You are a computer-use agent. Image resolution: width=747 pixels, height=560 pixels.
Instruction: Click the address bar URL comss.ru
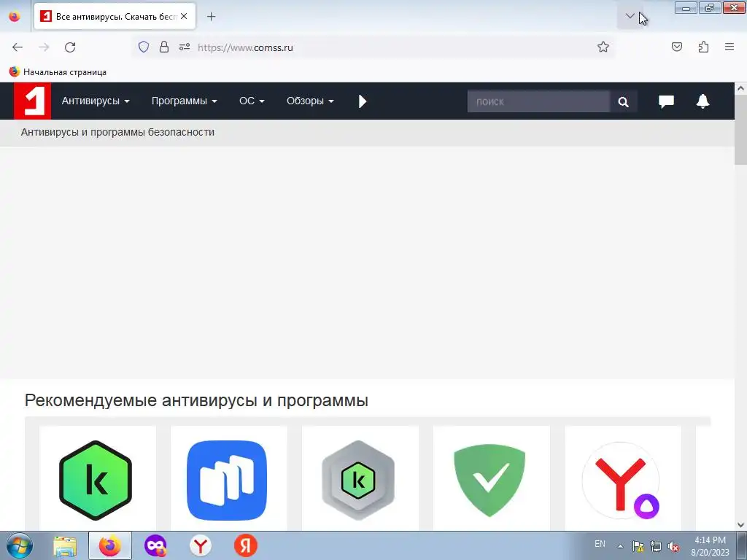coord(245,47)
